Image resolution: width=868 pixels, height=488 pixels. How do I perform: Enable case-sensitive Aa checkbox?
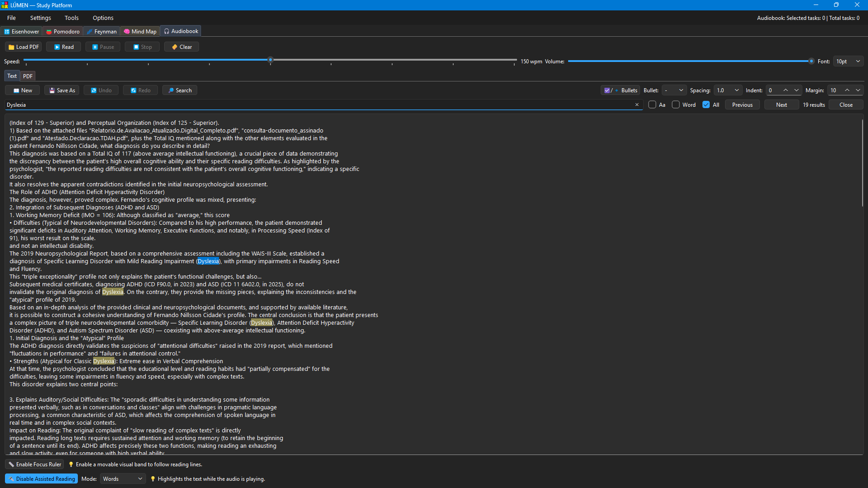pyautogui.click(x=652, y=104)
